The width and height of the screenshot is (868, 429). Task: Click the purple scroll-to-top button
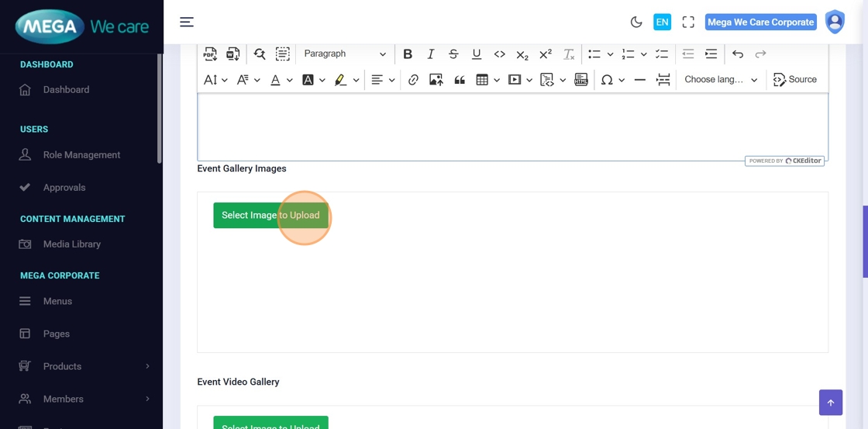pos(830,403)
